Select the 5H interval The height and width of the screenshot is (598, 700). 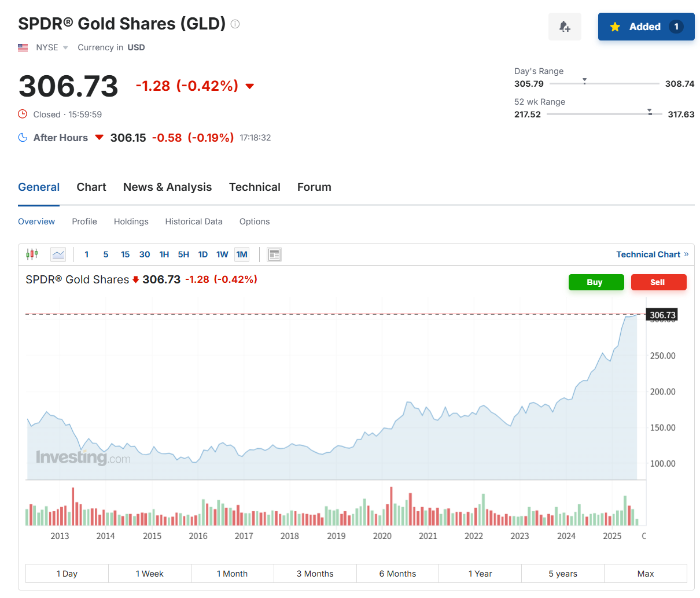pyautogui.click(x=183, y=254)
